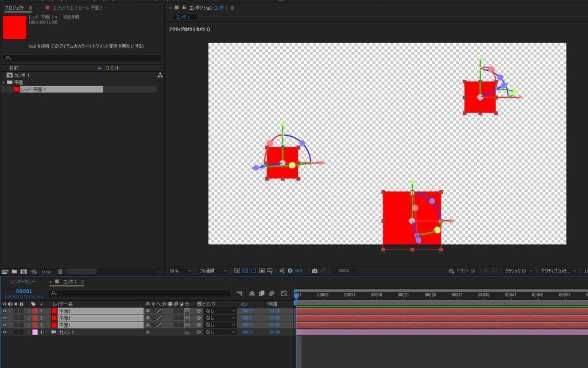Toggle the region of interest button

point(262,271)
